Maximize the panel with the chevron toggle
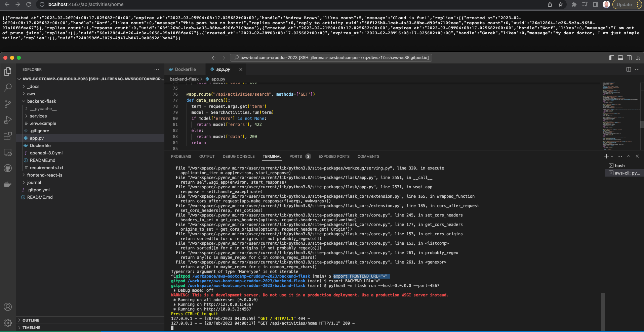644x332 pixels. (x=628, y=156)
